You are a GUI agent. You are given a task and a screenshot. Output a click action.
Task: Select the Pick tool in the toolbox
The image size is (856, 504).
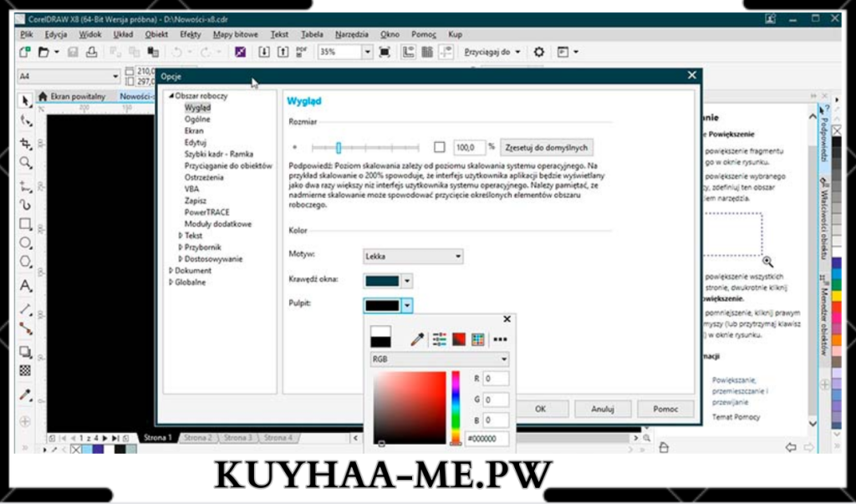point(25,100)
